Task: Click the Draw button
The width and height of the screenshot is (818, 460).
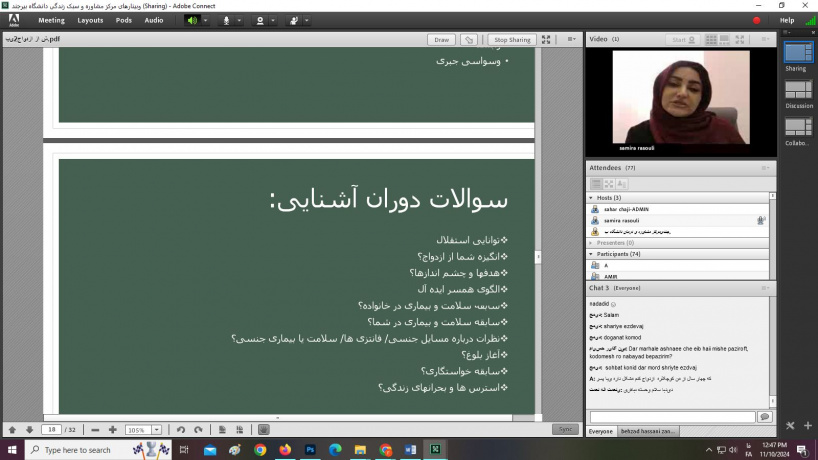Action: coord(441,40)
